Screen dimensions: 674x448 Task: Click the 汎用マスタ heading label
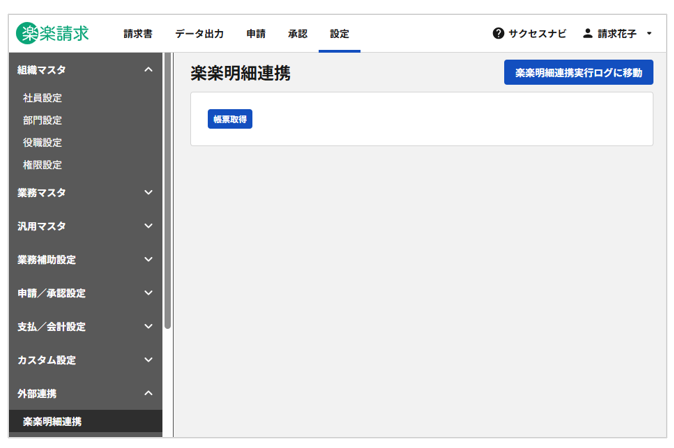pos(41,226)
